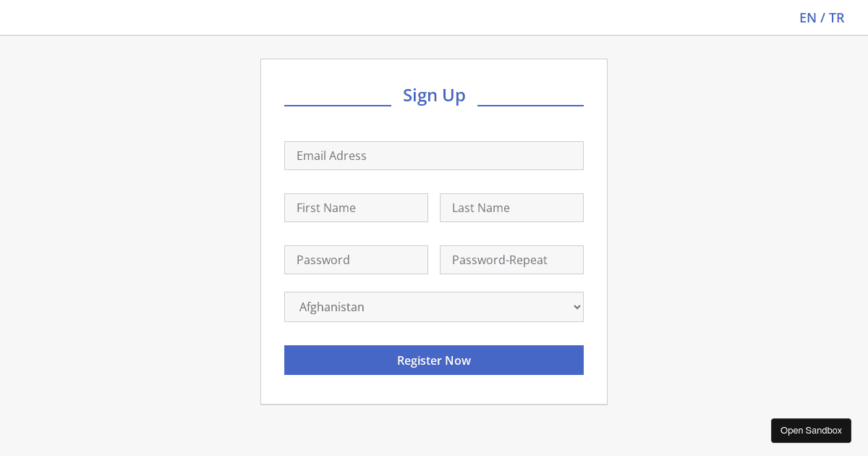
Task: Switch language to EN
Action: click(807, 17)
